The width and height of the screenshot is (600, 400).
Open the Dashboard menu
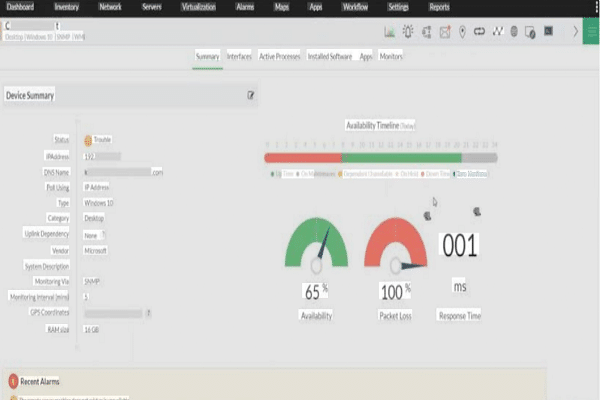(x=20, y=7)
